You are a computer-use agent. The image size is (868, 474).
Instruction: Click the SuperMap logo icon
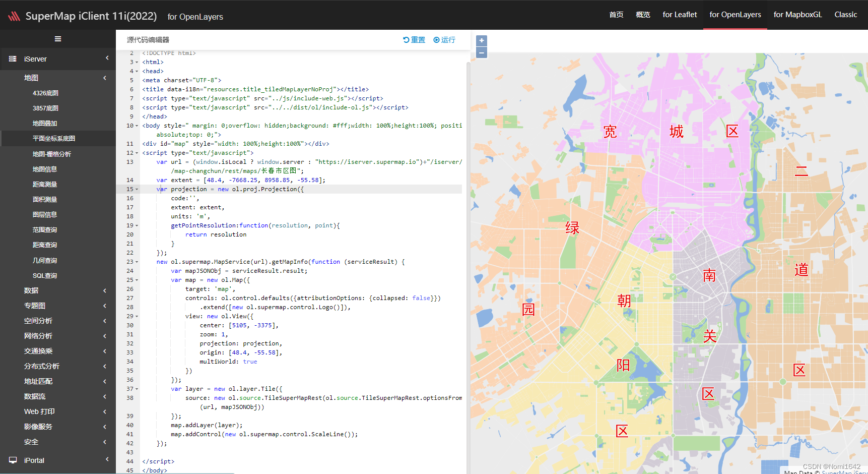pyautogui.click(x=14, y=16)
